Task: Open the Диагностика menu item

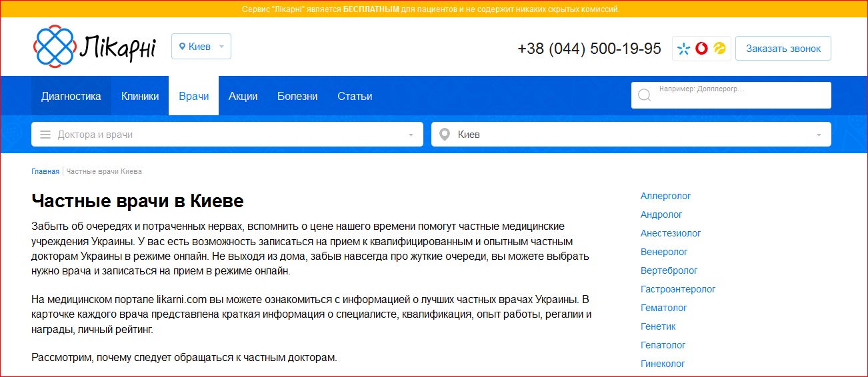Action: 71,96
